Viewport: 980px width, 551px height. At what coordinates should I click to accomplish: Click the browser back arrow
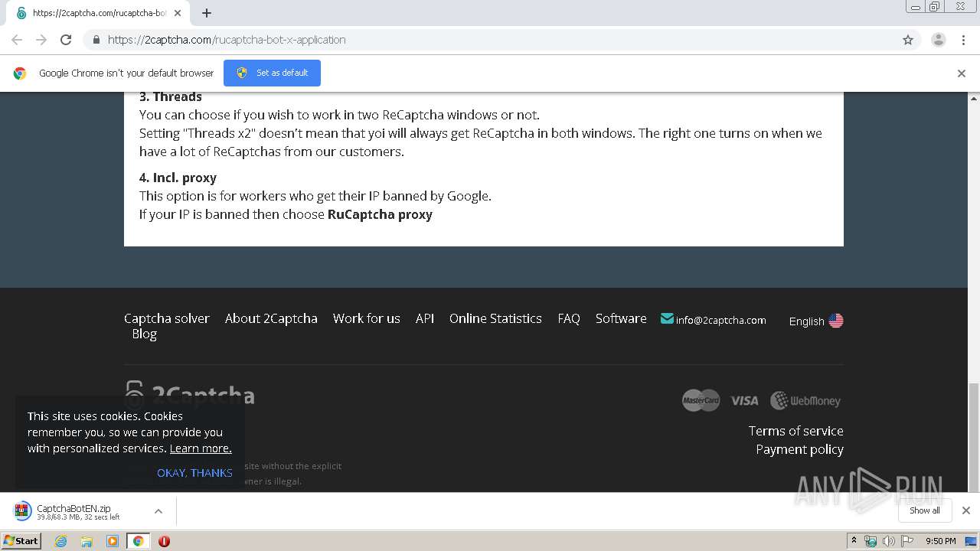17,40
